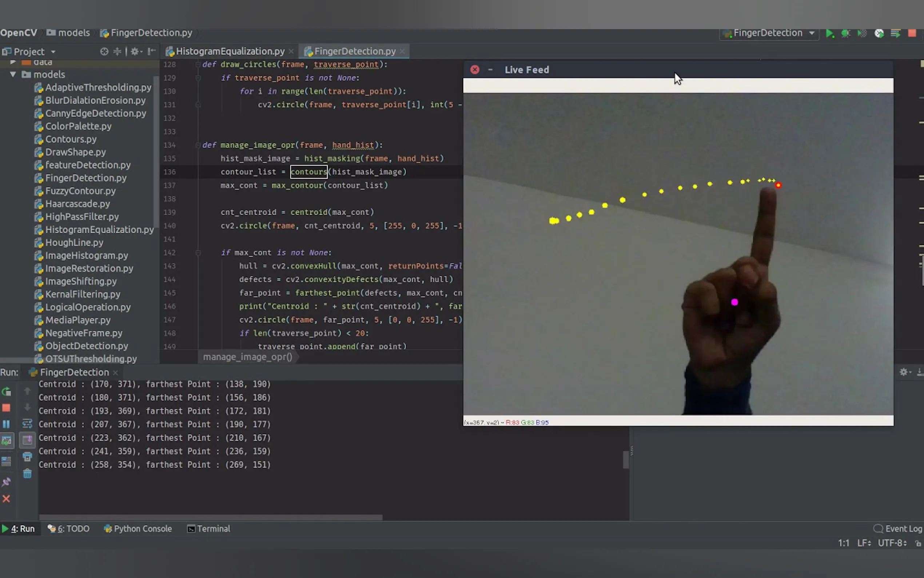Viewport: 924px width, 578px height.
Task: Switch to the HistogramEqualization.py editor tab
Action: (x=228, y=51)
